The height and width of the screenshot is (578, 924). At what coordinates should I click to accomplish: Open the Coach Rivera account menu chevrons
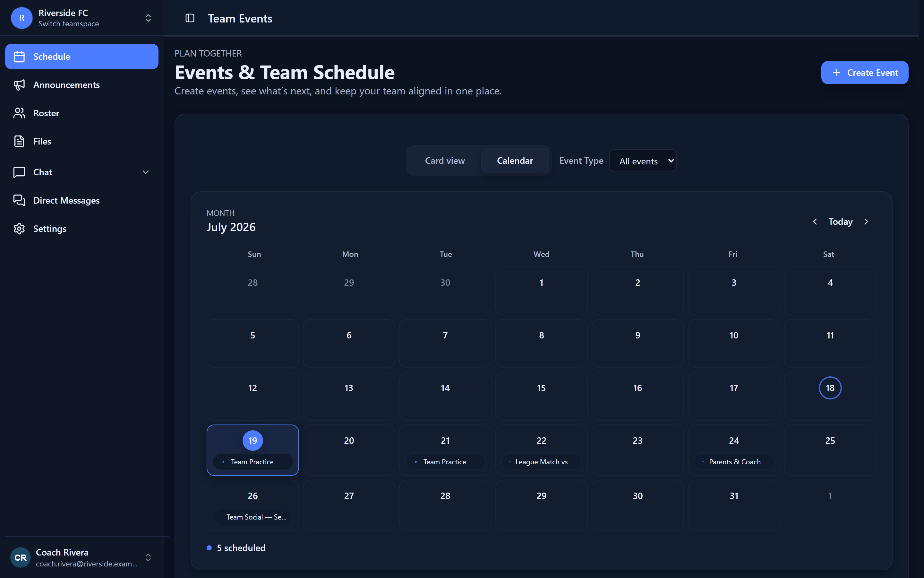pyautogui.click(x=148, y=557)
